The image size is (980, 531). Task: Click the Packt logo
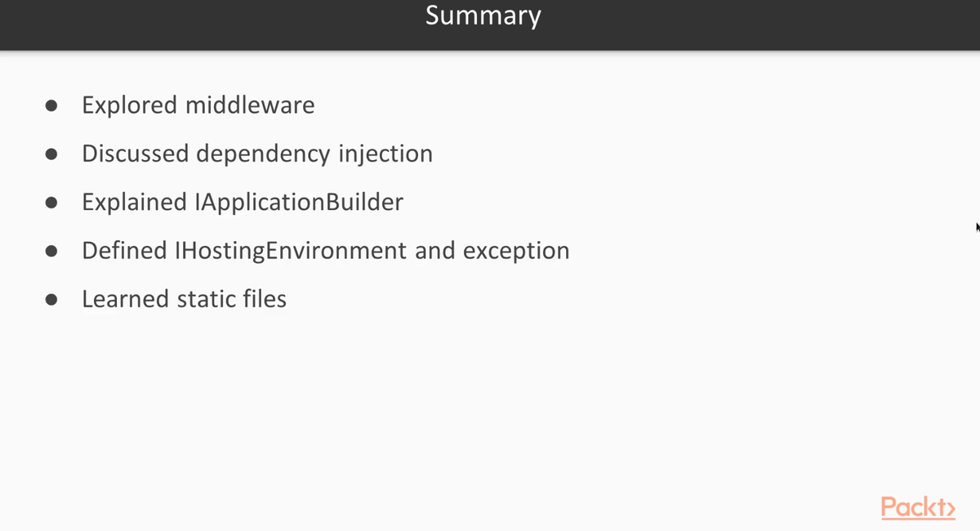918,507
